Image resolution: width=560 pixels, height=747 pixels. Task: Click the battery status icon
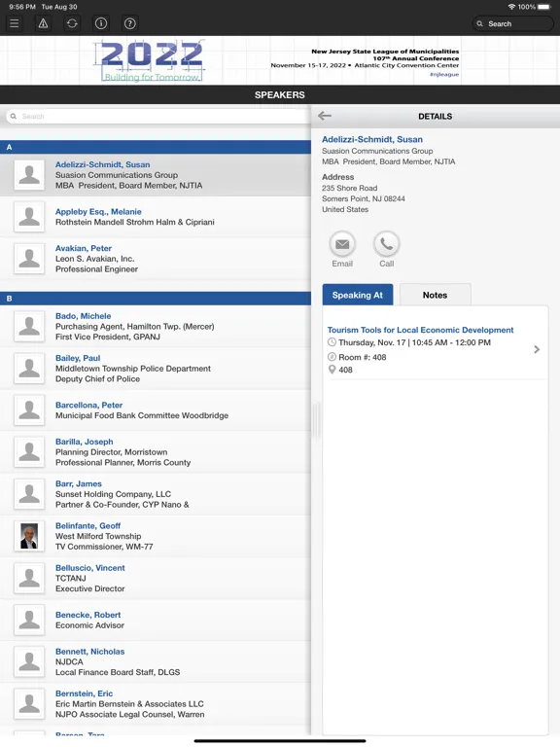tap(544, 7)
